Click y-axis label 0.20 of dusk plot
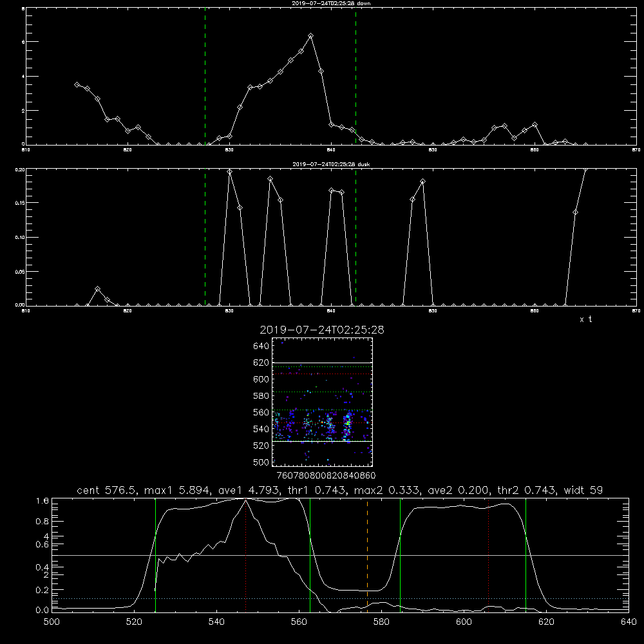This screenshot has height=644, width=644. pyautogui.click(x=20, y=169)
